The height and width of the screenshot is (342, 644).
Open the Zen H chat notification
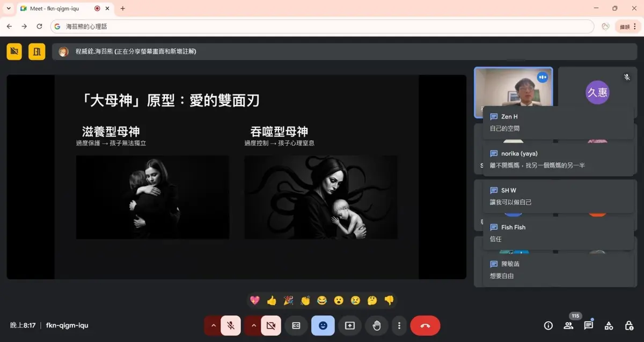click(x=558, y=123)
